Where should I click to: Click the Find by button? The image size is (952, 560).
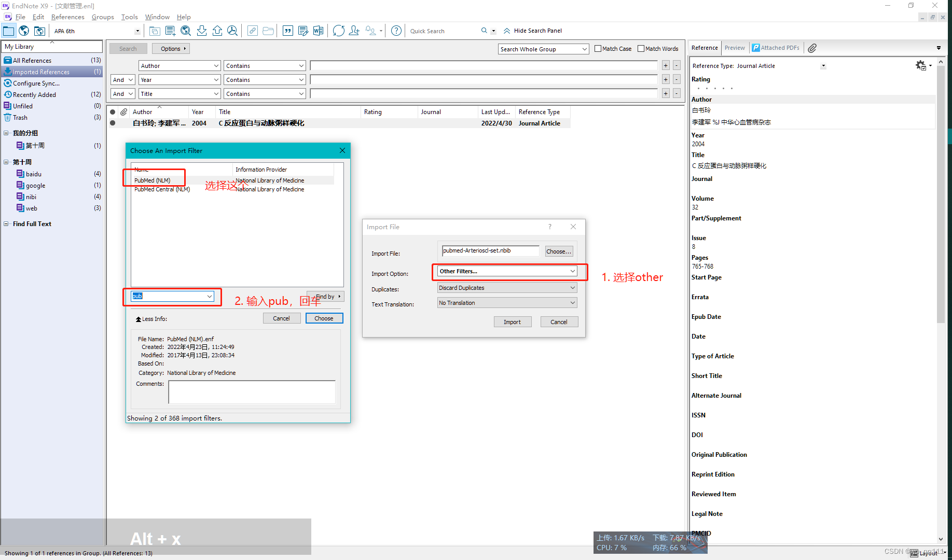pyautogui.click(x=325, y=297)
